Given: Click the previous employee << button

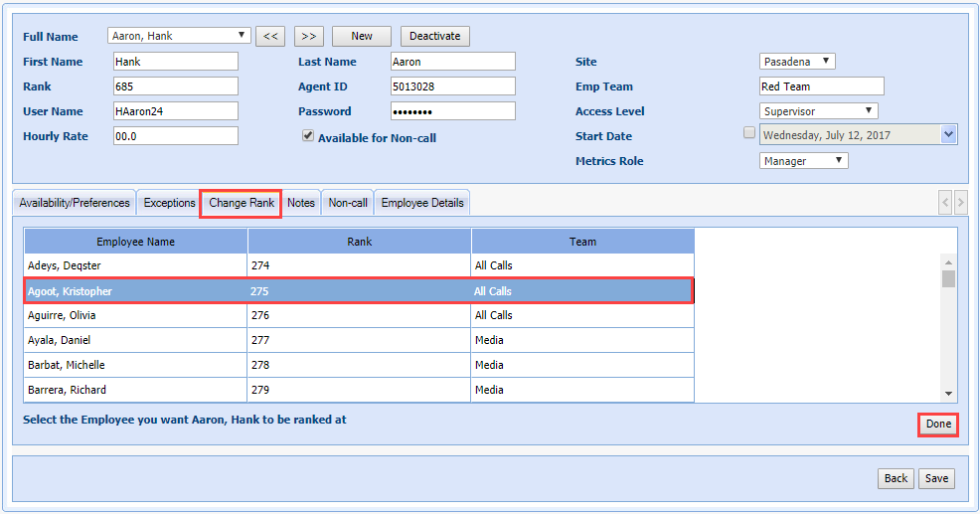Looking at the screenshot, I should click(x=270, y=36).
